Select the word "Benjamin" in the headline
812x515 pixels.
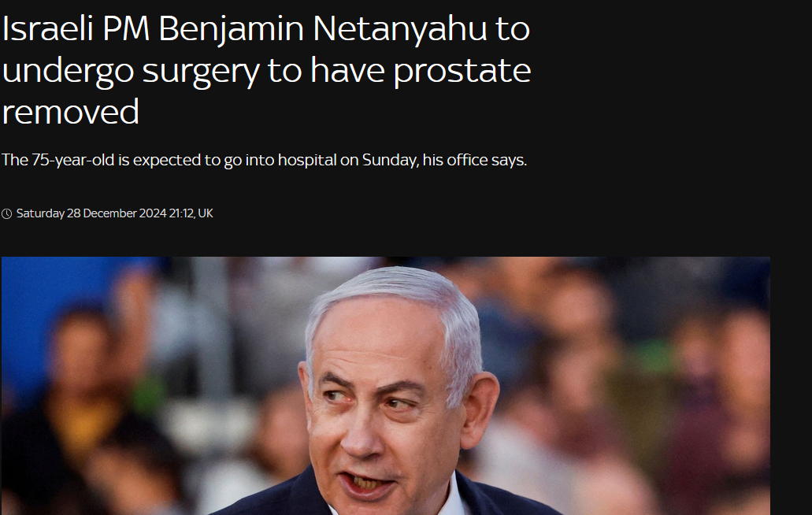(231, 31)
